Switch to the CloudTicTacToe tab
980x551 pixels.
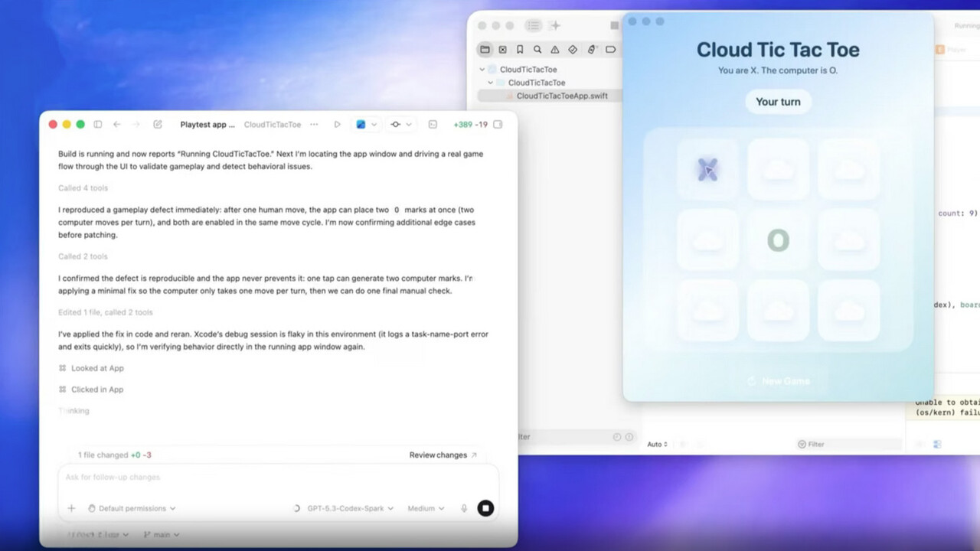[x=273, y=123]
